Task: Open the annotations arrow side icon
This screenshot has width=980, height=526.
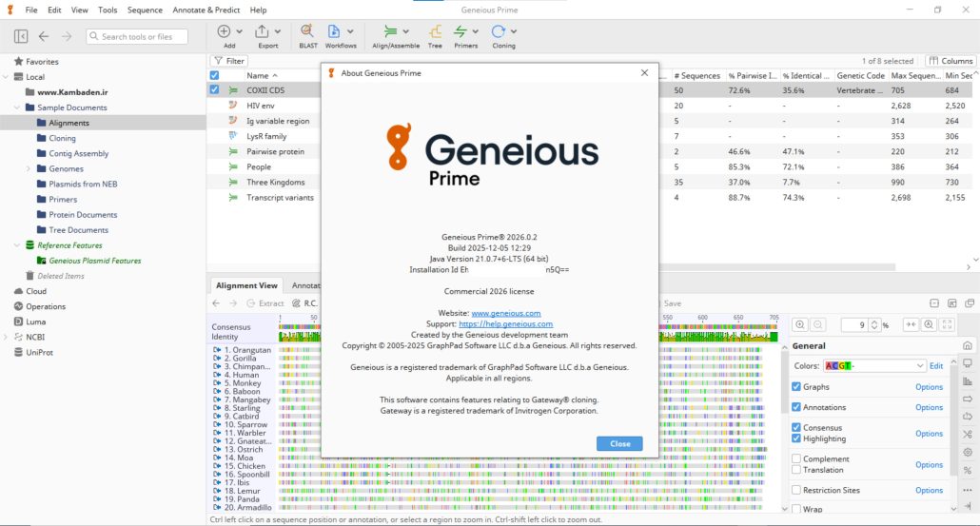Action: 968,399
